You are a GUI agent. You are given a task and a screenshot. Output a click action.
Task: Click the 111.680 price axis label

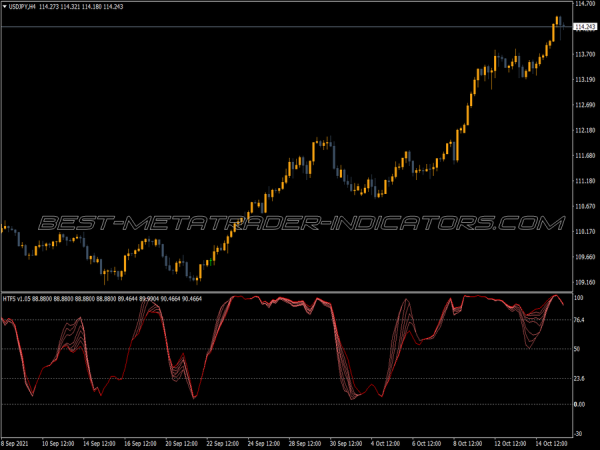pos(585,156)
